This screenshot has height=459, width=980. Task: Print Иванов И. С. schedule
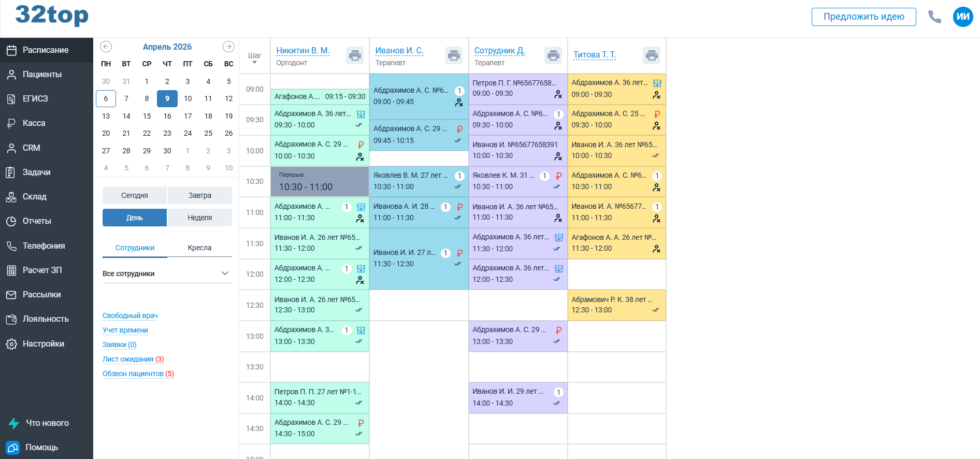point(454,55)
